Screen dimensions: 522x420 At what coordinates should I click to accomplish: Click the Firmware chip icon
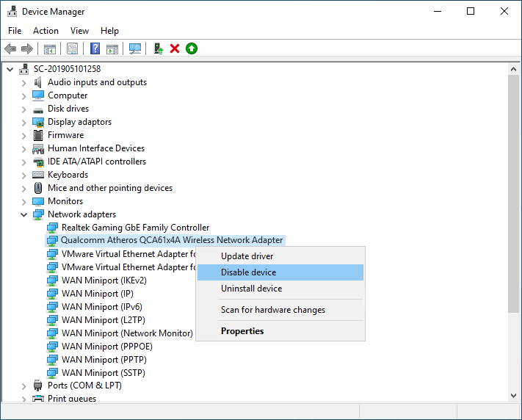pyautogui.click(x=38, y=135)
